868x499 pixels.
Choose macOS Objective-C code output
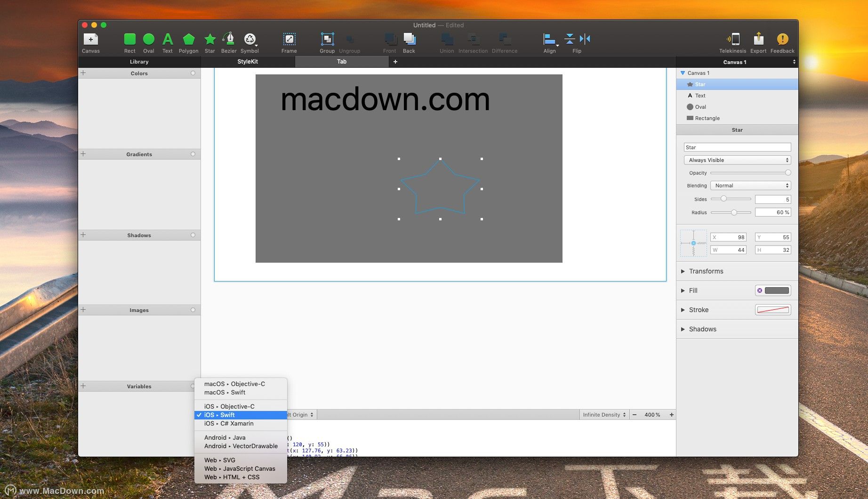pos(241,384)
